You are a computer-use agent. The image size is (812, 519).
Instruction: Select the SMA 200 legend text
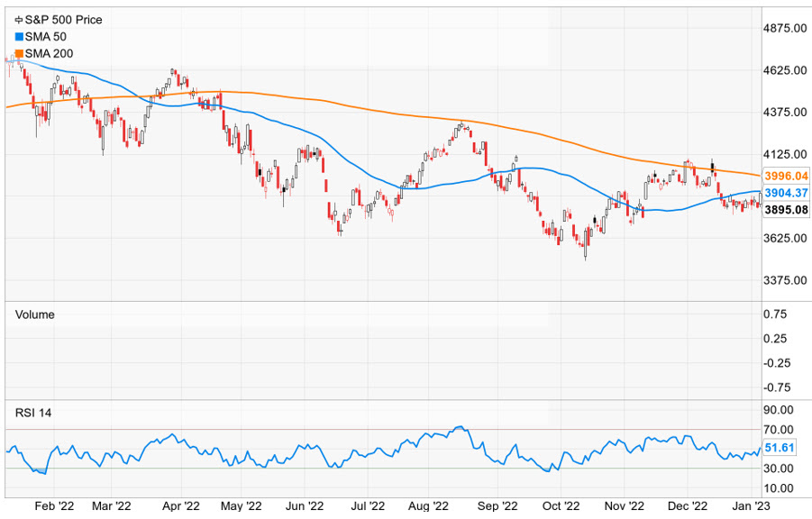[x=49, y=54]
